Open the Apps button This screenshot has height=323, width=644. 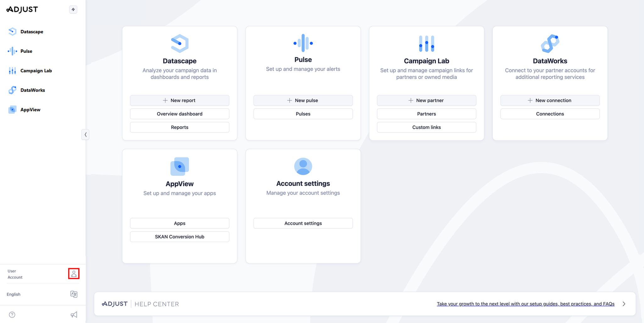pos(180,223)
